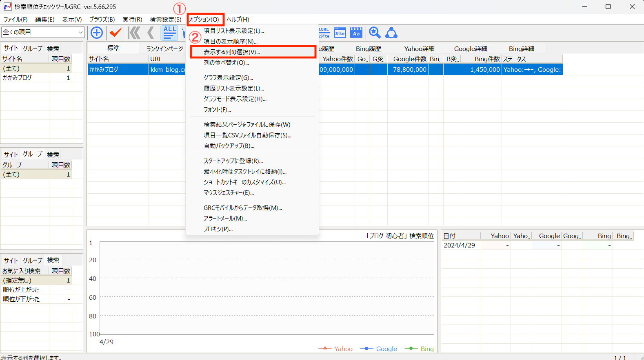Switch to the Bing詳細 tab
The image size is (644, 360).
(521, 49)
